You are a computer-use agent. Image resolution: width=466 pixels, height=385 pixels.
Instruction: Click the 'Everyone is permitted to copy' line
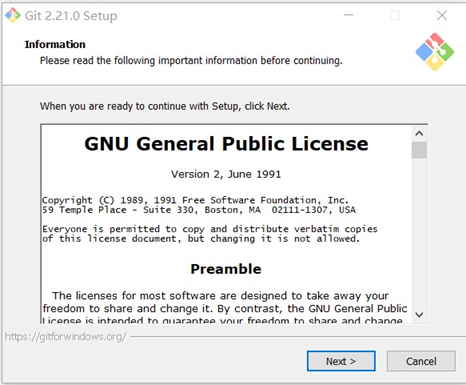210,229
